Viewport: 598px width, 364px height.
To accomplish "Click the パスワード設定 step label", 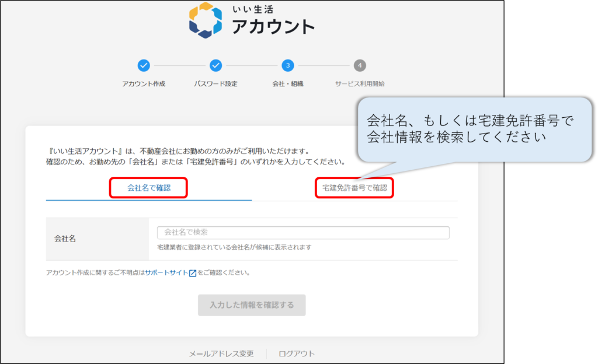I will [215, 84].
